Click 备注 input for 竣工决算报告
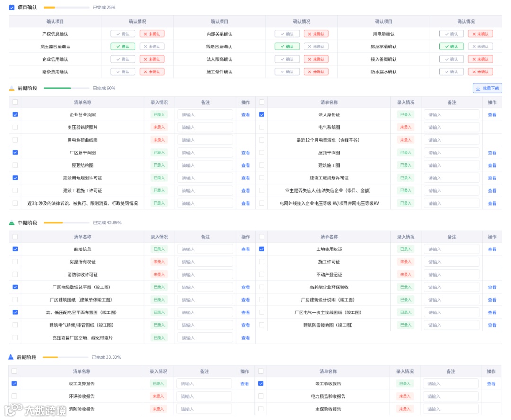Image resolution: width=511 pixels, height=420 pixels. coord(204,384)
